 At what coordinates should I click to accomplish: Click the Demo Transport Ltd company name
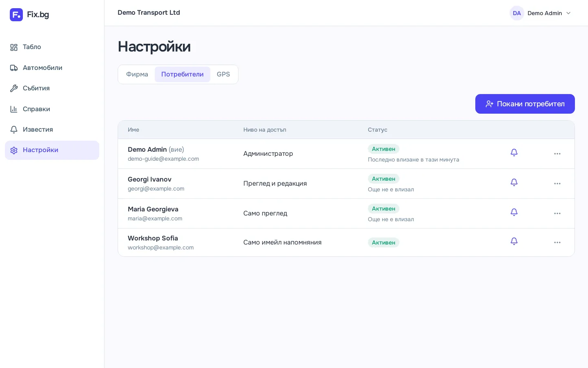coord(149,13)
